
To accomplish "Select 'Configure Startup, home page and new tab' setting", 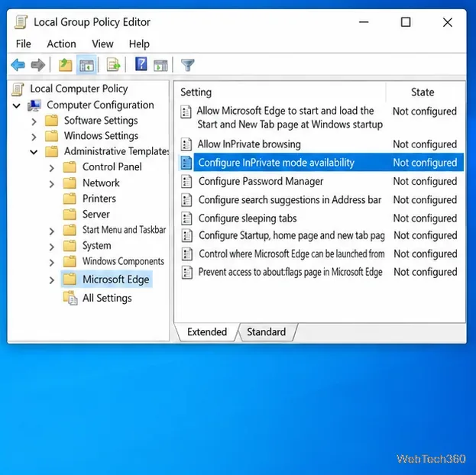I will pyautogui.click(x=292, y=235).
